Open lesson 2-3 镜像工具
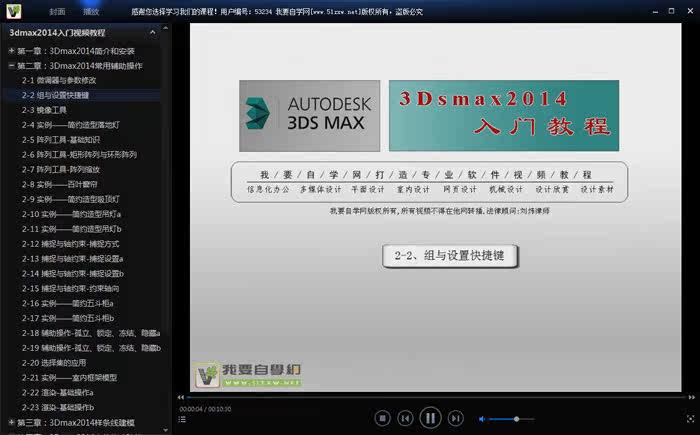Image resolution: width=700 pixels, height=435 pixels. tap(44, 110)
